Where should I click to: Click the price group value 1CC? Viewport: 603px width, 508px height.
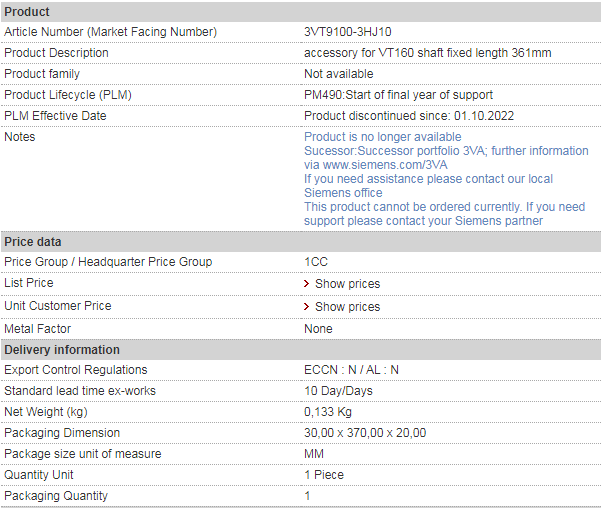[316, 262]
